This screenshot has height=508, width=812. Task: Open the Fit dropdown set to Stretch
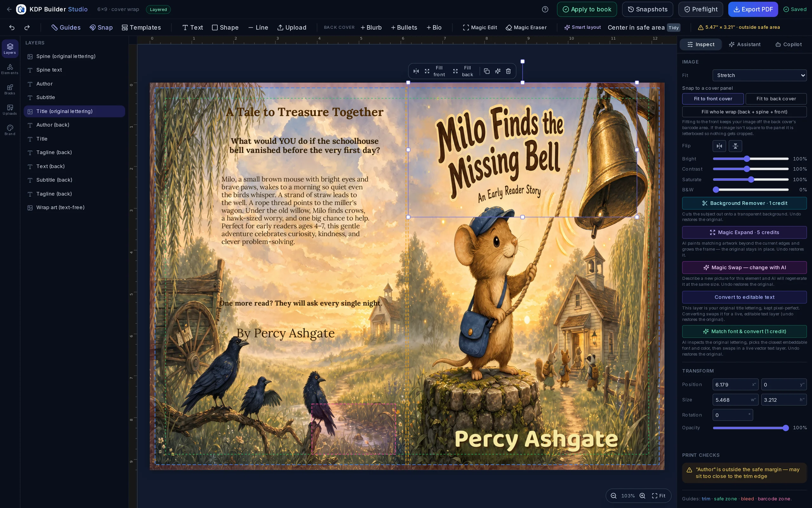pos(759,75)
